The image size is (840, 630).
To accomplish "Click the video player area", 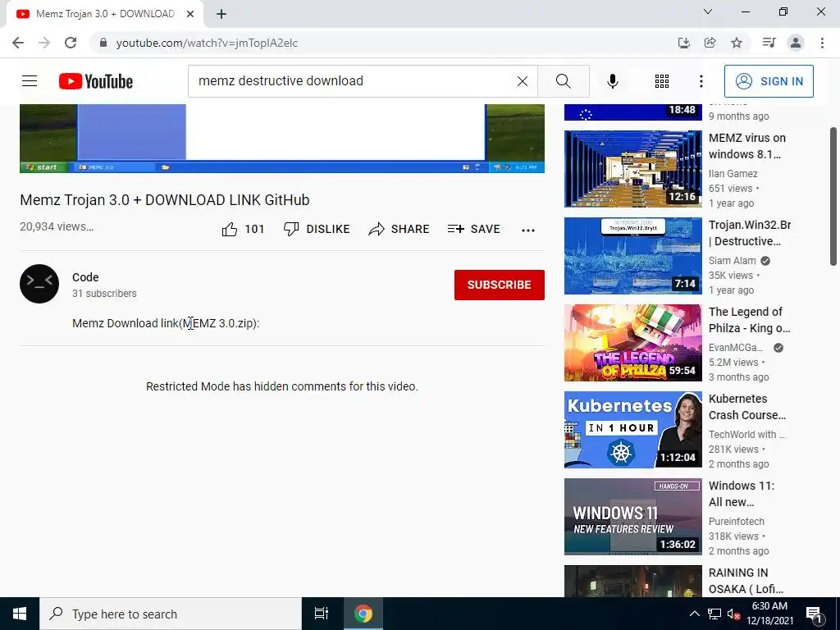I will [282, 138].
